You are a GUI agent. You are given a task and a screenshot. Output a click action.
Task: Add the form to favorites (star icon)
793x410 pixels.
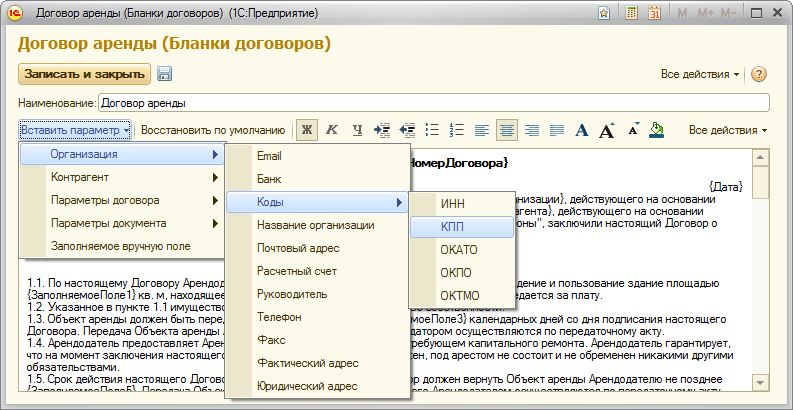(604, 14)
